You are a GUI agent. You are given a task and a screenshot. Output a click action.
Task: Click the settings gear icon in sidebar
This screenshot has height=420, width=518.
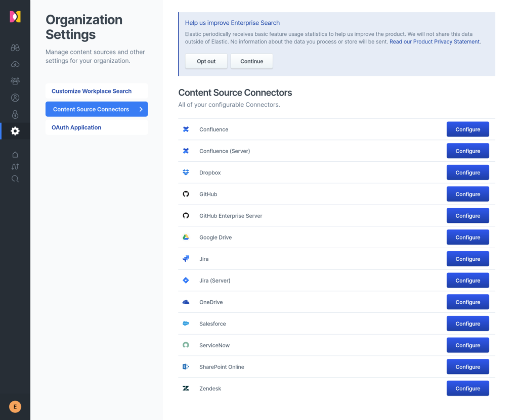point(15,131)
